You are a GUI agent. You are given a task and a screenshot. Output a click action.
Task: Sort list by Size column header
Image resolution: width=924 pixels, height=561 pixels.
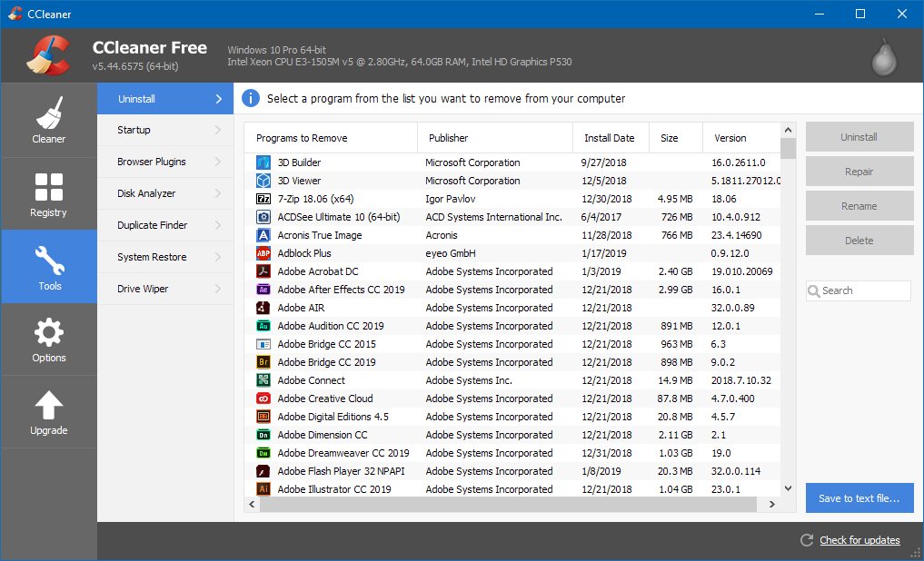pyautogui.click(x=676, y=138)
